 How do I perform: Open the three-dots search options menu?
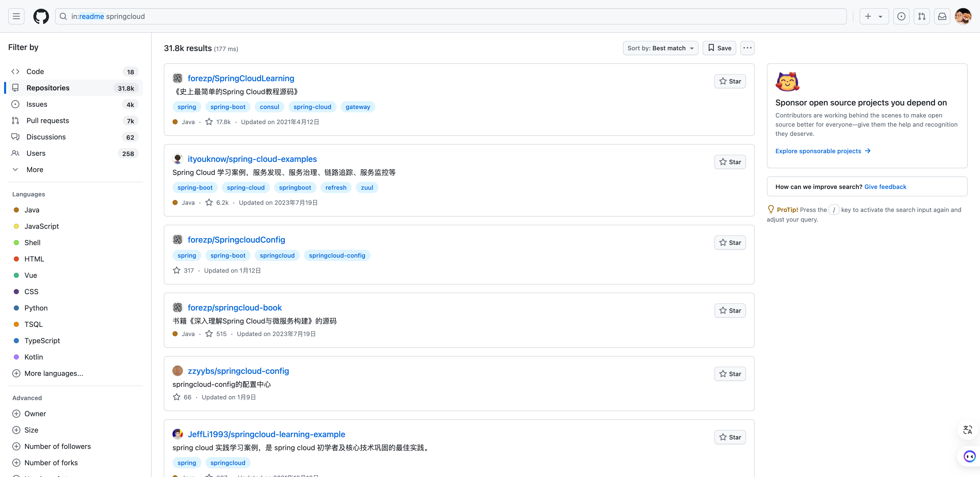pos(747,48)
